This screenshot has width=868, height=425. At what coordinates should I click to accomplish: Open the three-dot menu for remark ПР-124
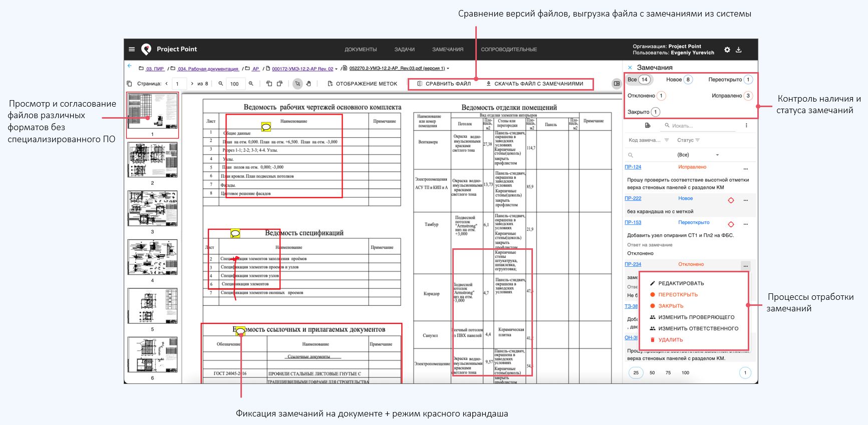745,168
